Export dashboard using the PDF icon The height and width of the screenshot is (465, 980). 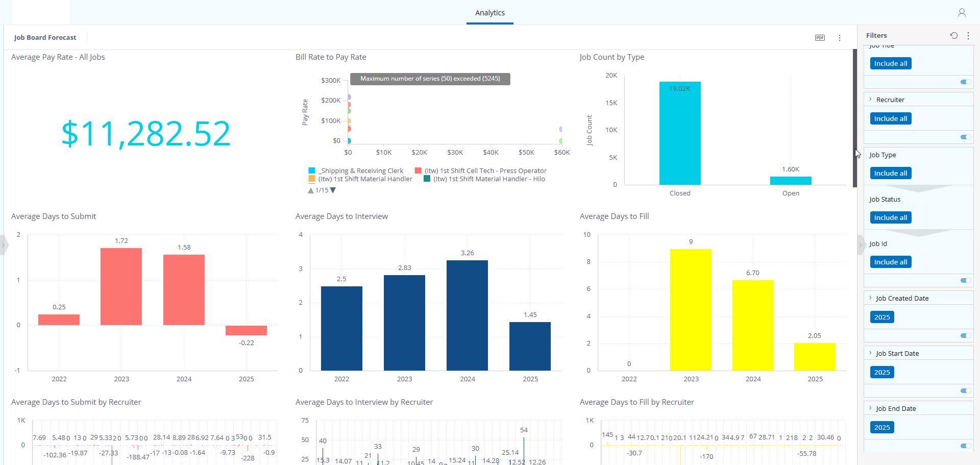click(820, 38)
